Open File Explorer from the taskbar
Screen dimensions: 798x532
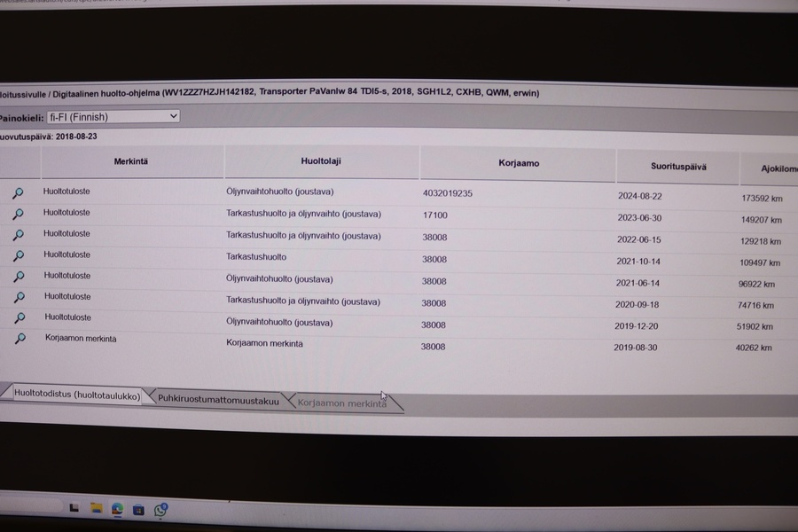click(95, 509)
